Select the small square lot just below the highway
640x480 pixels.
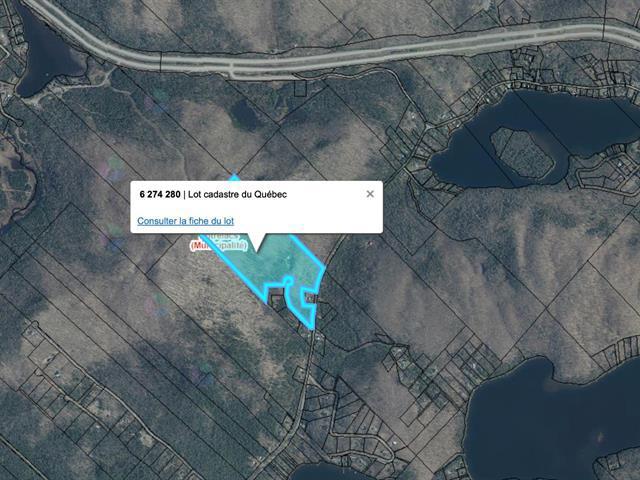pos(300,89)
